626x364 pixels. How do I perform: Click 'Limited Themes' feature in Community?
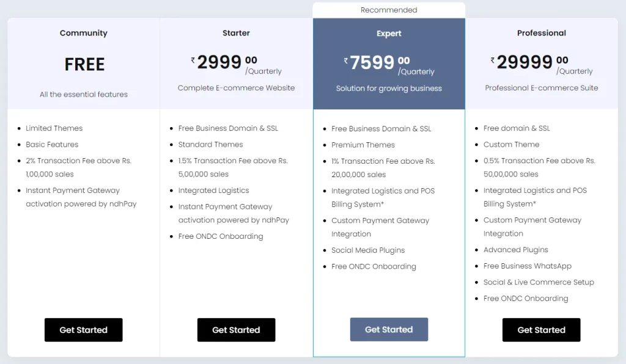pos(54,128)
